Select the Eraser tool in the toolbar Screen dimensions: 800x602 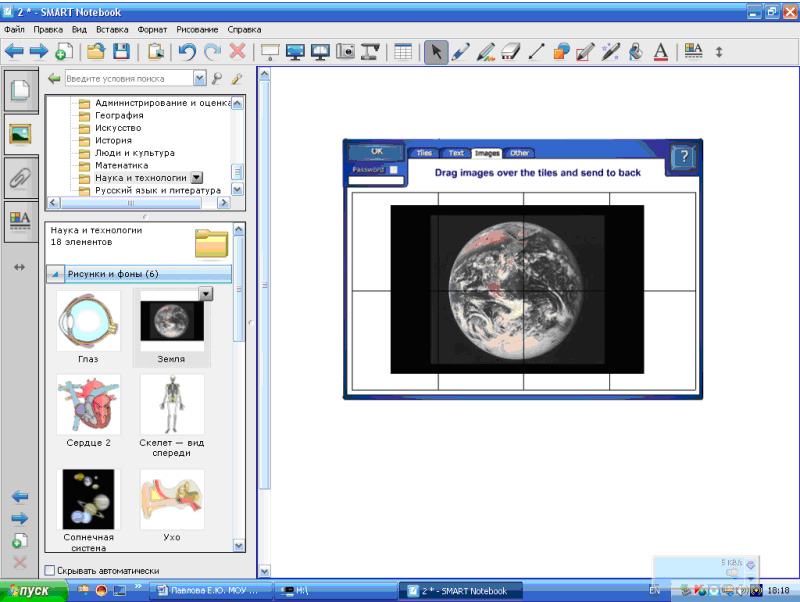(x=510, y=52)
